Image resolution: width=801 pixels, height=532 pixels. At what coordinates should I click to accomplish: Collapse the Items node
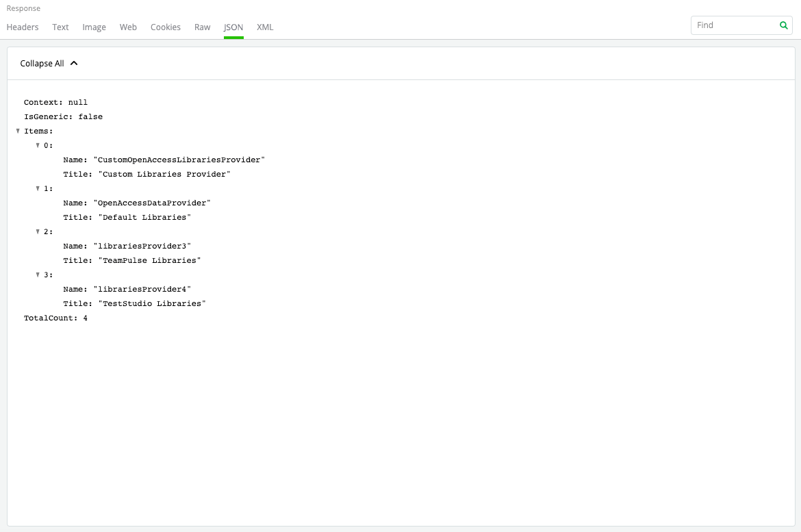[x=17, y=131]
